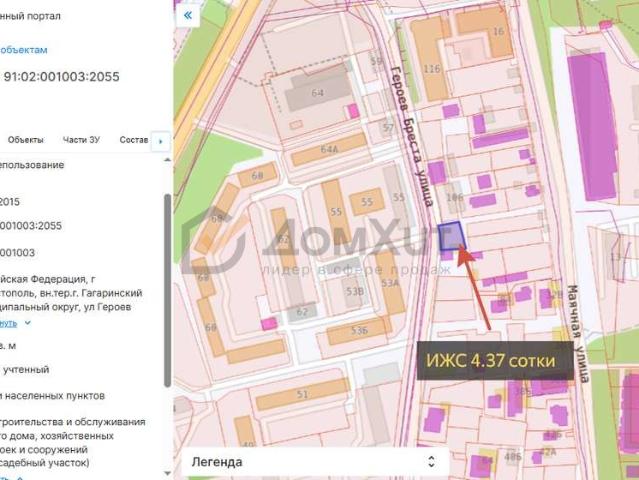The height and width of the screenshot is (480, 639).
Task: Click the 2015 date value
Action: 10,202
